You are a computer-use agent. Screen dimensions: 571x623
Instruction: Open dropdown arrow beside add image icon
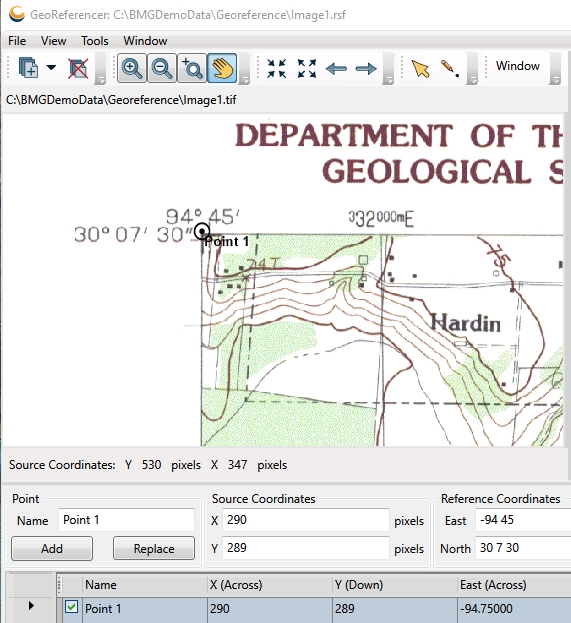point(51,67)
